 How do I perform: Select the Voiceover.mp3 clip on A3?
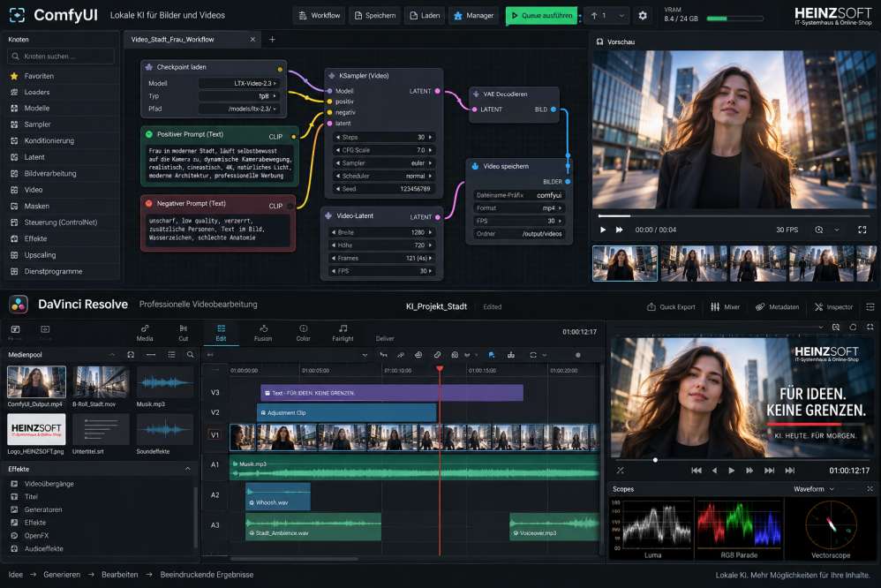point(554,527)
